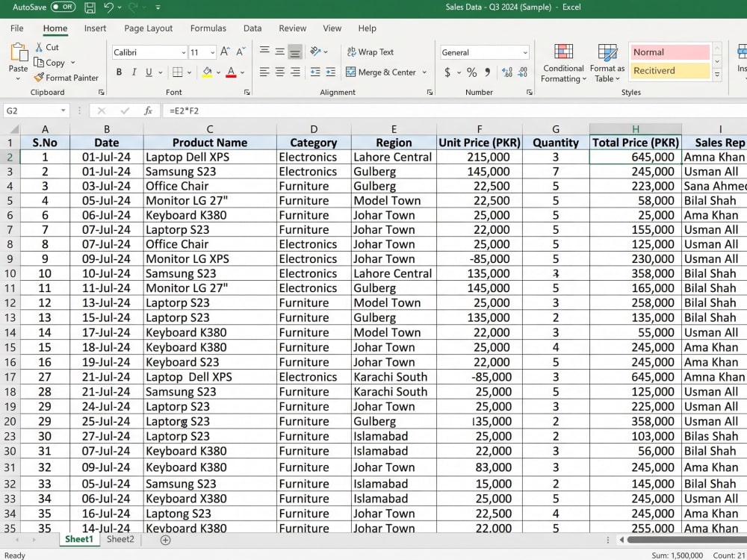The width and height of the screenshot is (747, 560).
Task: Apply the Borders icon
Action: (x=178, y=72)
